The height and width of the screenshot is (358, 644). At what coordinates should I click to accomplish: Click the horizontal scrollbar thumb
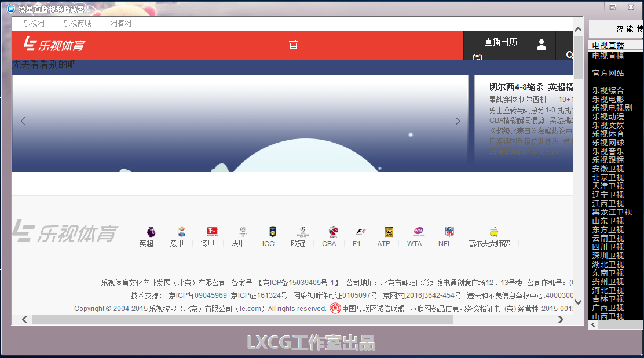pos(242,319)
